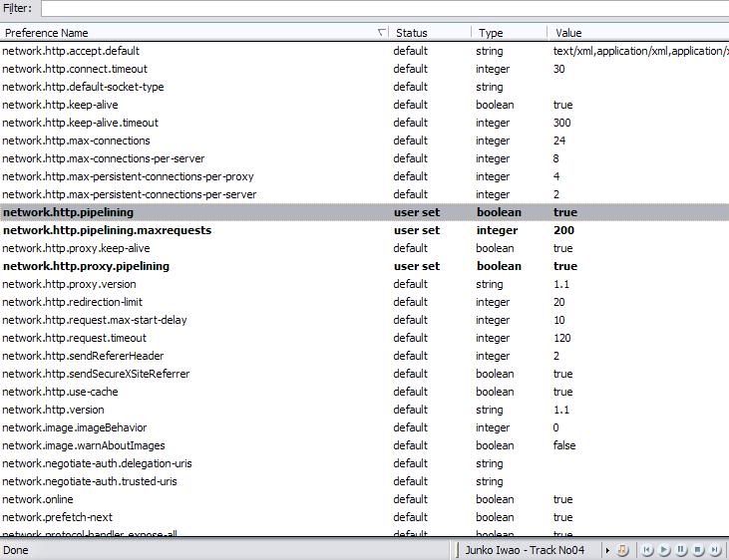Stop playback in status bar player
This screenshot has height=560, width=729.
698,550
